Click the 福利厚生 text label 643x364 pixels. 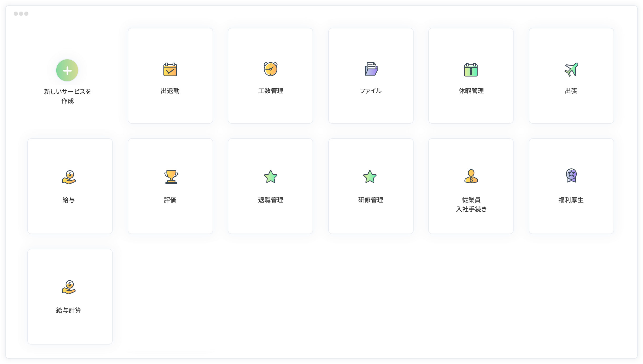(x=571, y=200)
